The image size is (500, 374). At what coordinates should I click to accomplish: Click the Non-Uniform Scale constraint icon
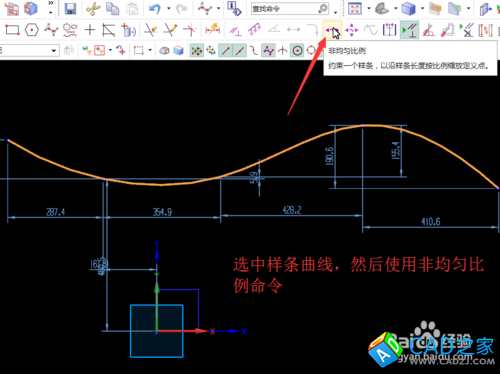332,30
